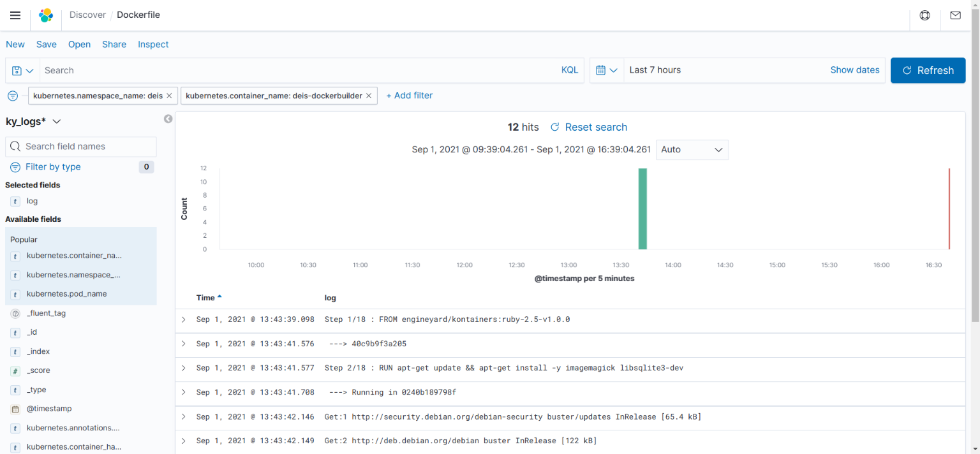The image size is (980, 454).
Task: Open the filter options circle icon
Action: [13, 96]
